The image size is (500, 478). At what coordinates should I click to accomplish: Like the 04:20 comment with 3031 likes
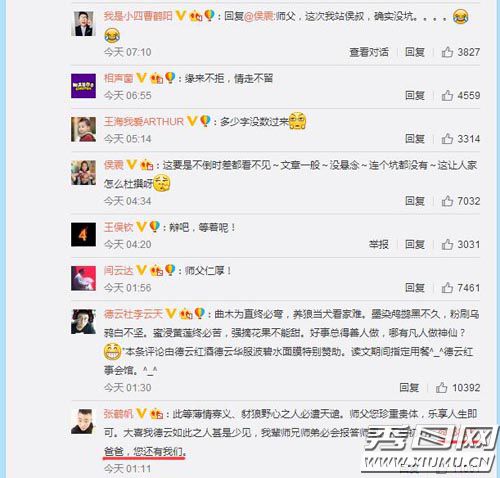click(x=447, y=244)
